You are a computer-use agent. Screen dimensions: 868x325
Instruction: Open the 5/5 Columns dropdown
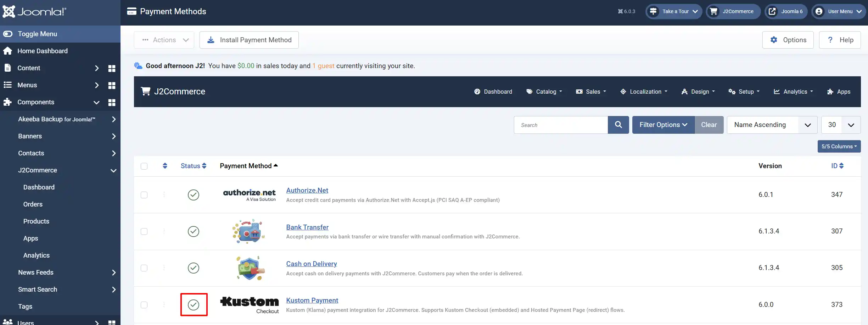839,147
